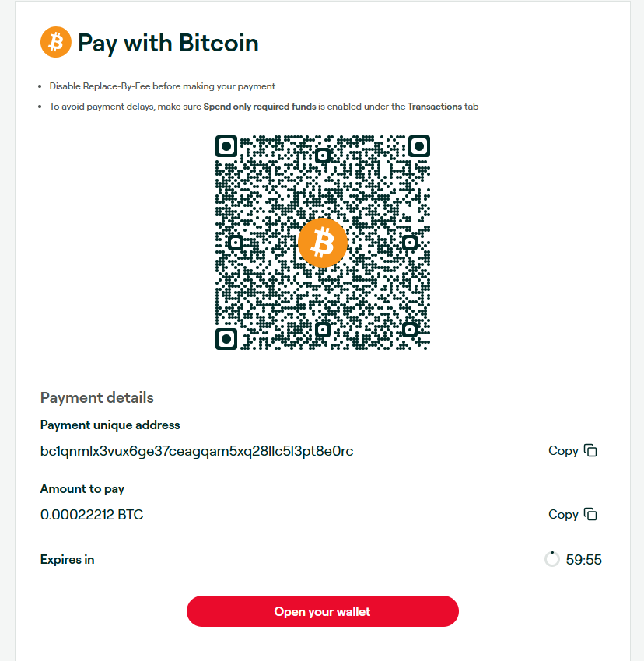Click the 59:55 expiry countdown timer
Screen dimensions: 644x661
coord(583,560)
